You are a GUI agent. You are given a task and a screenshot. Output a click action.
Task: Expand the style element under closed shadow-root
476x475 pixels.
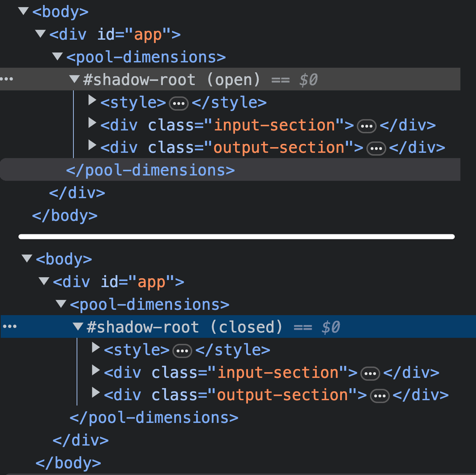[95, 348]
